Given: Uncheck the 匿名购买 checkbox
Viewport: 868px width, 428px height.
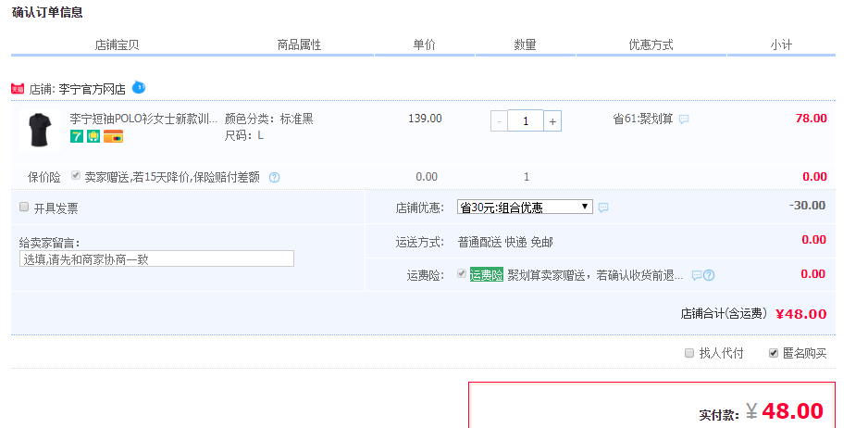Looking at the screenshot, I should pos(774,353).
